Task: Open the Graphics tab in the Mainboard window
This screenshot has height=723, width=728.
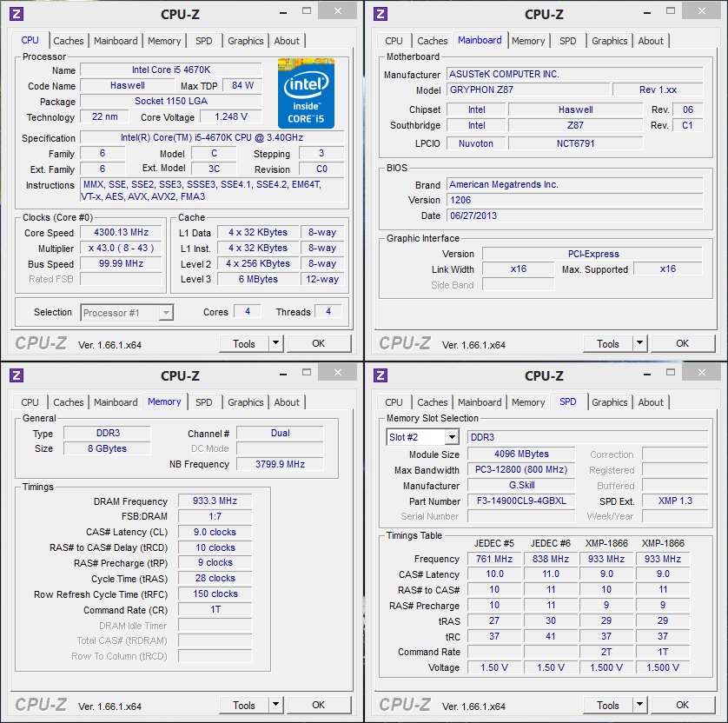Action: 609,41
